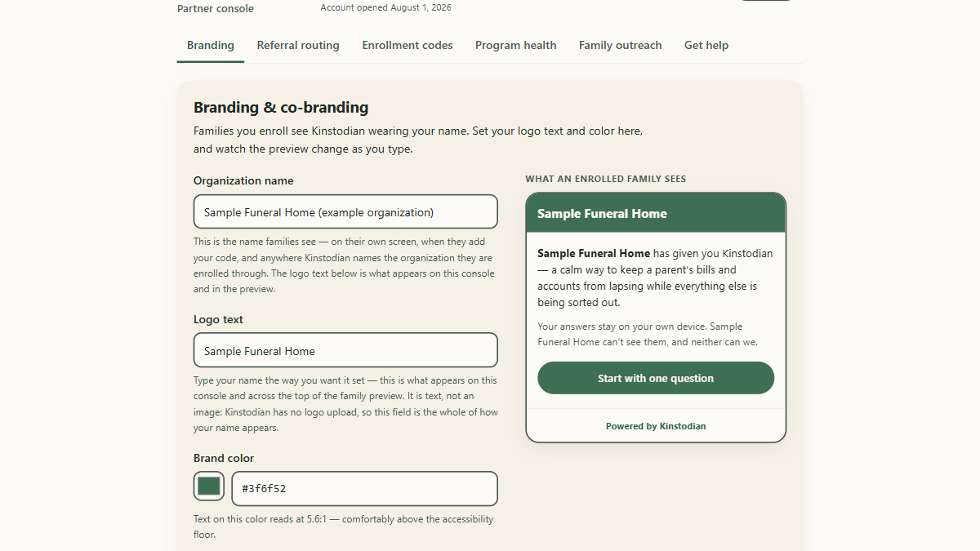The image size is (980, 551).
Task: Open the Family outreach tab
Action: click(x=621, y=46)
